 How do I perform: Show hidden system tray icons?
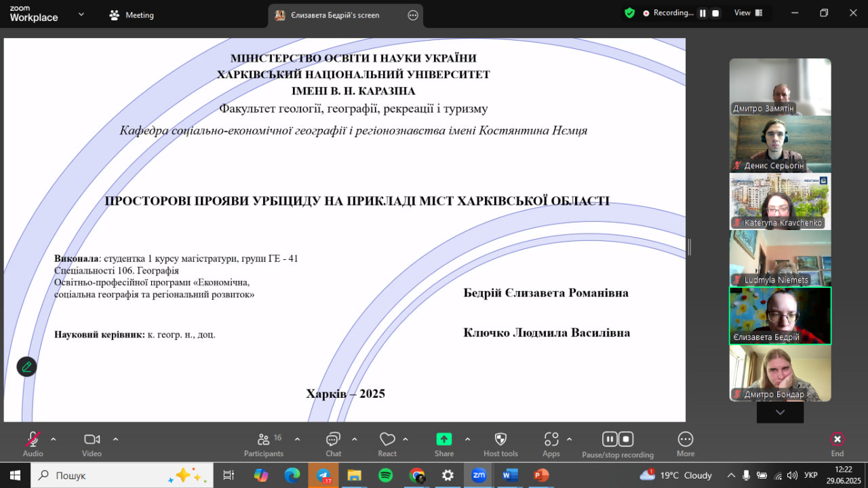click(x=731, y=475)
